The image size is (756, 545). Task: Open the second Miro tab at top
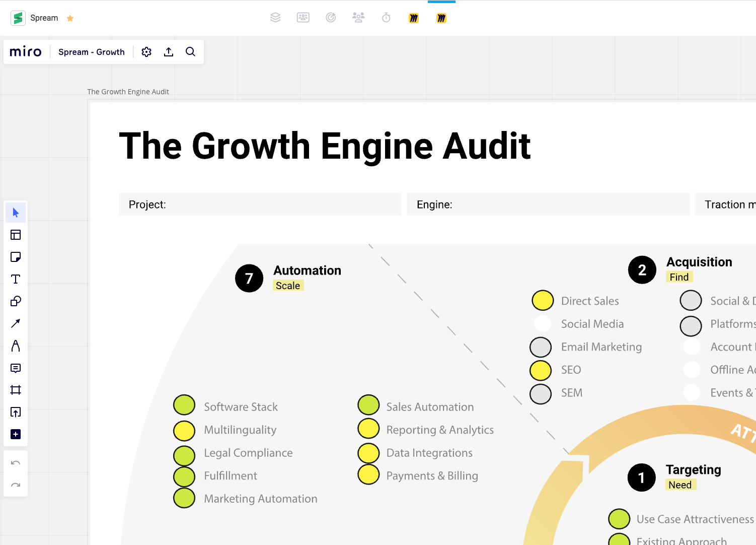pyautogui.click(x=441, y=18)
